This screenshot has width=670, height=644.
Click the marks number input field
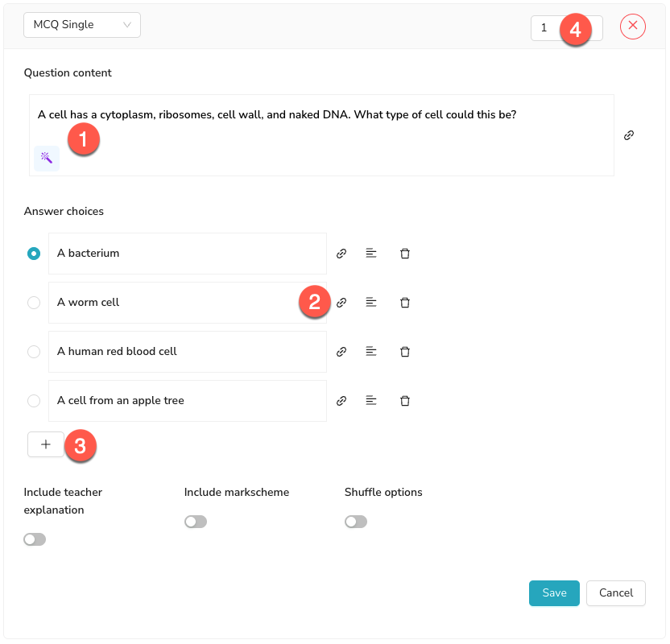[549, 28]
